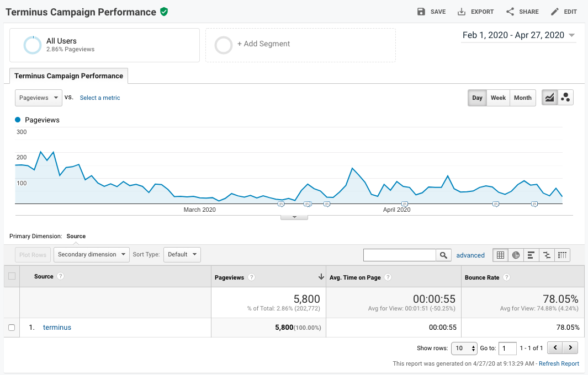Click the EXPORT button
The width and height of the screenshot is (588, 375).
tap(475, 12)
